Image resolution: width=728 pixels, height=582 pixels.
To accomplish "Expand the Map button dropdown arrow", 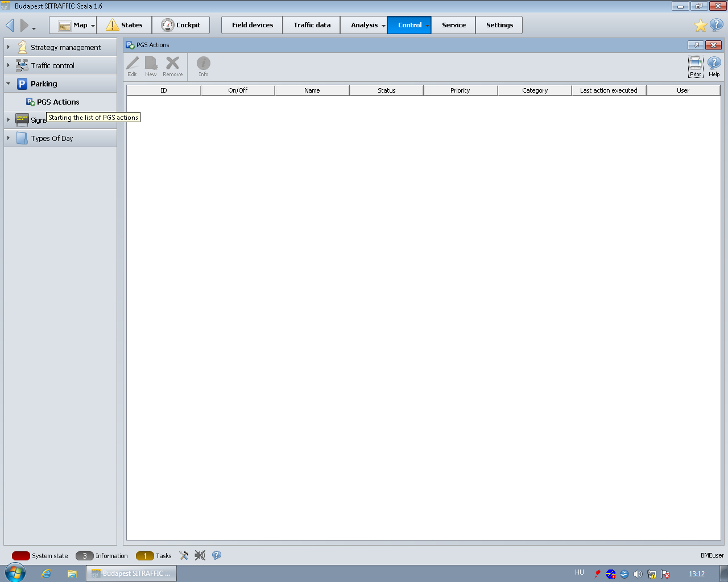I will click(93, 26).
